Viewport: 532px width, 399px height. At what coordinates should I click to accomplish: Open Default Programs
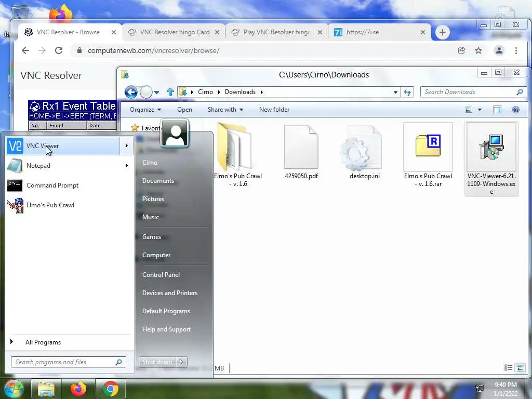coord(166,311)
